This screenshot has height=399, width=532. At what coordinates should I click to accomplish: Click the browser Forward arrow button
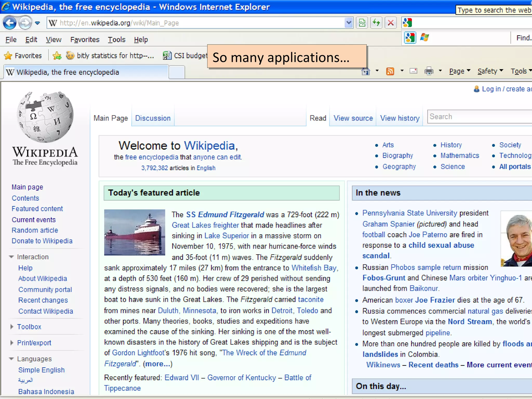(x=25, y=23)
